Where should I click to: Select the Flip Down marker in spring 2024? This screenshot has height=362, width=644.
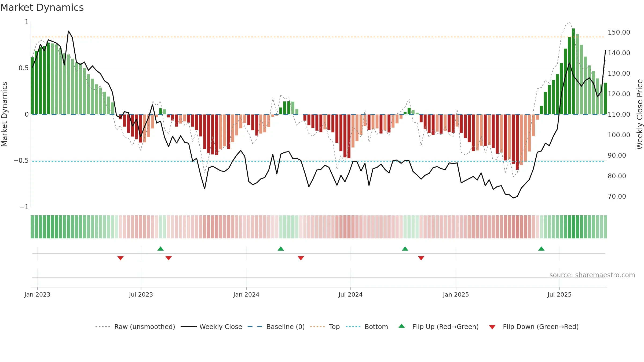tap(301, 258)
